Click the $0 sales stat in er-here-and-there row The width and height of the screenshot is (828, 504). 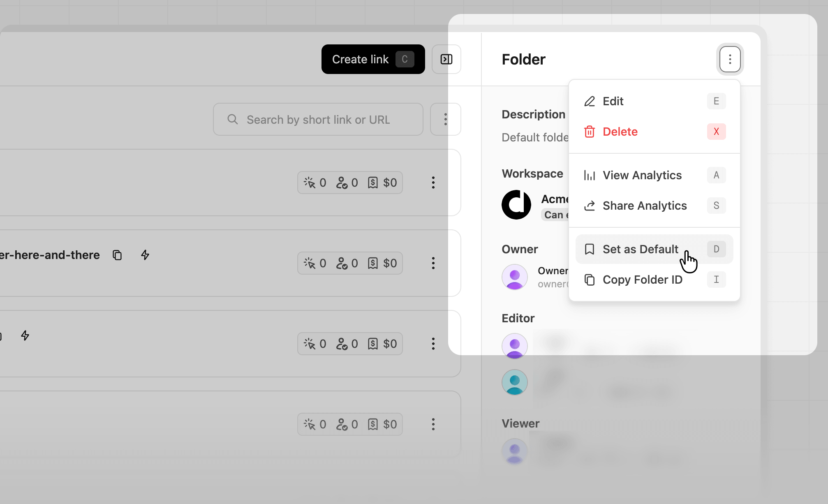coord(382,263)
